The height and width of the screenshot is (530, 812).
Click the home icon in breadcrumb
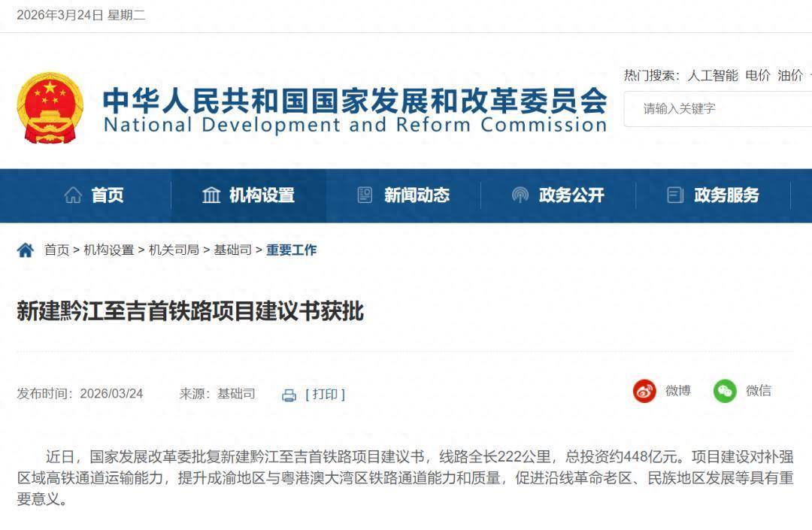point(26,250)
